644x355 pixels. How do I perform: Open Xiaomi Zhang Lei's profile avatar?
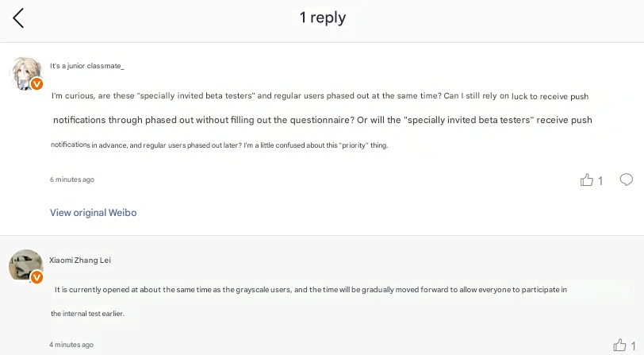point(25,265)
